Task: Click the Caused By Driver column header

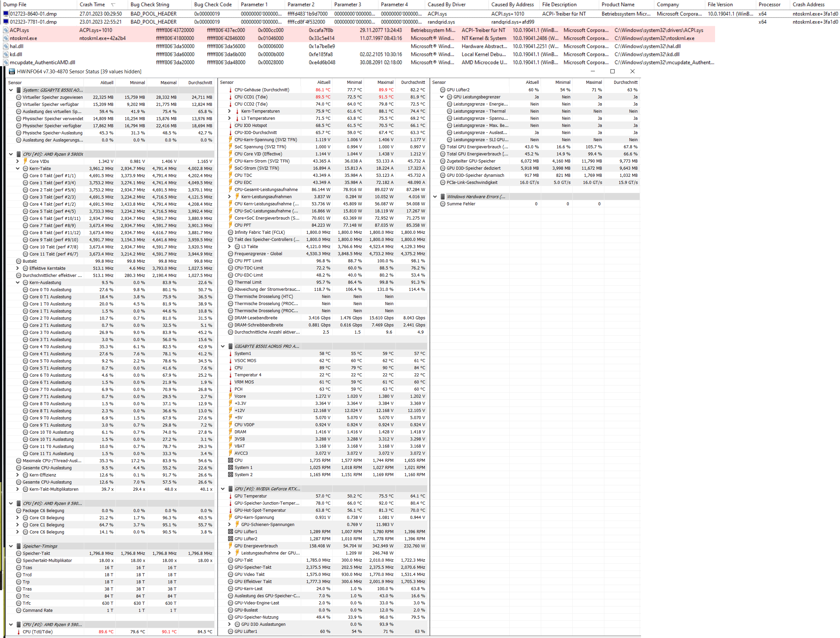Action: click(x=446, y=4)
